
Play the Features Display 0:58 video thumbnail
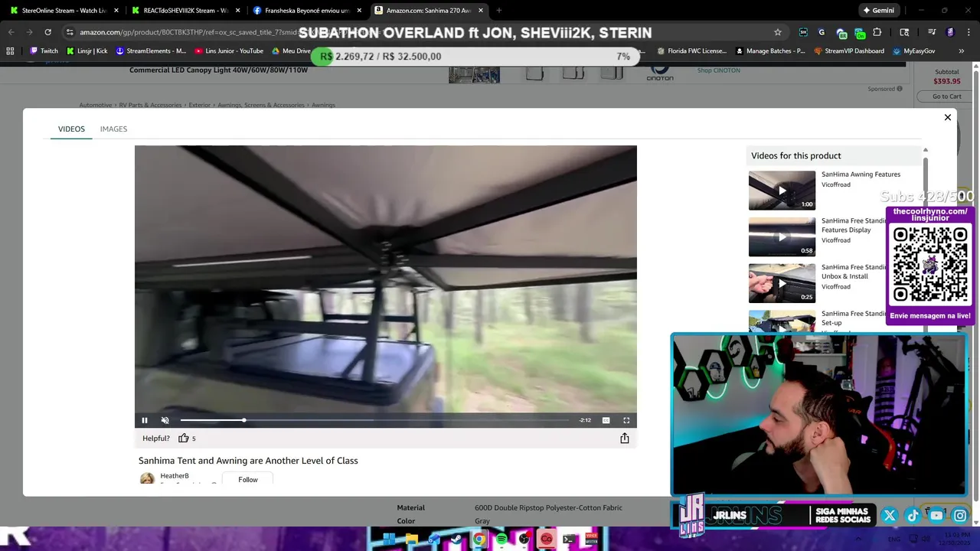click(x=782, y=236)
